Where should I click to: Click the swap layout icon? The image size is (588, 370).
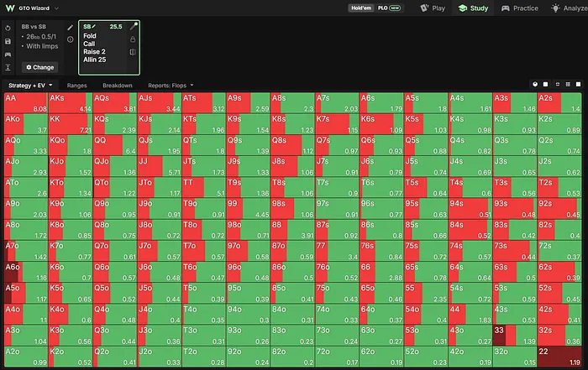558,84
